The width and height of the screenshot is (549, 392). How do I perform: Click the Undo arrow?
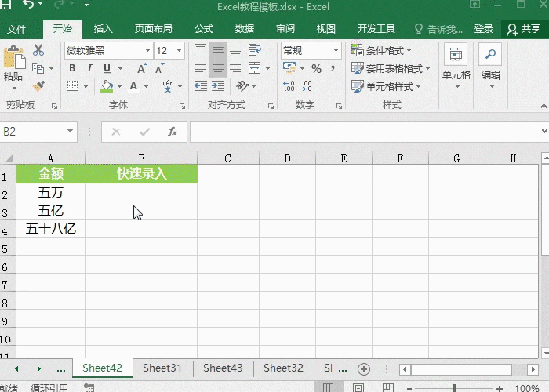[29, 4]
